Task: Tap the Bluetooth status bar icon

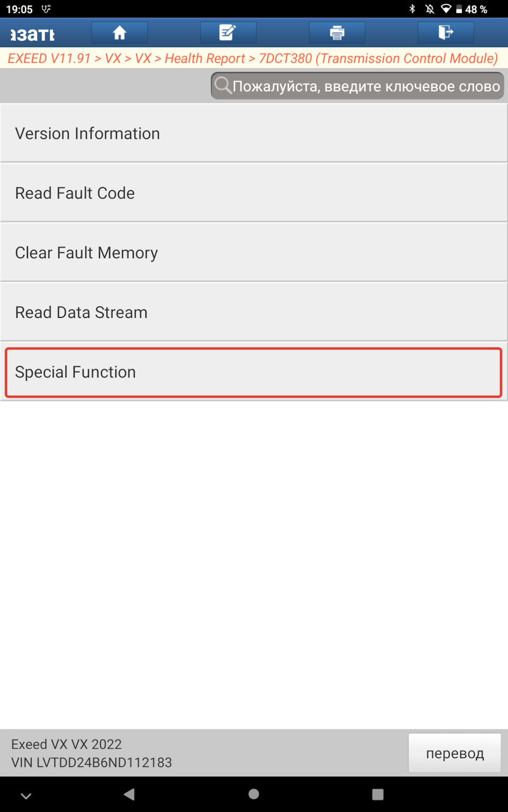Action: click(x=412, y=9)
